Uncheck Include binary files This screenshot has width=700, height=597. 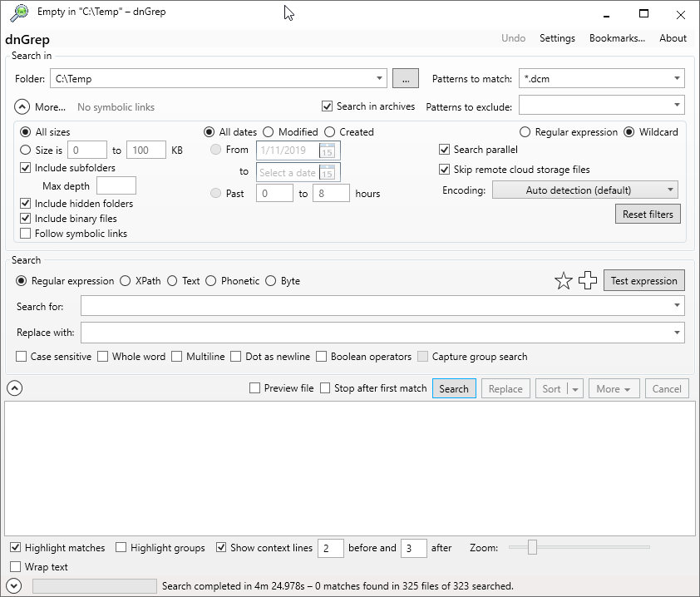point(24,219)
